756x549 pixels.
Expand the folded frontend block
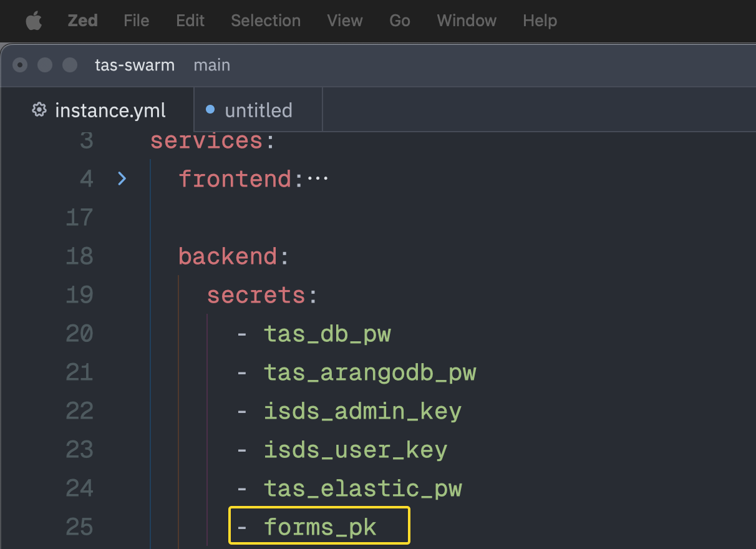point(122,179)
